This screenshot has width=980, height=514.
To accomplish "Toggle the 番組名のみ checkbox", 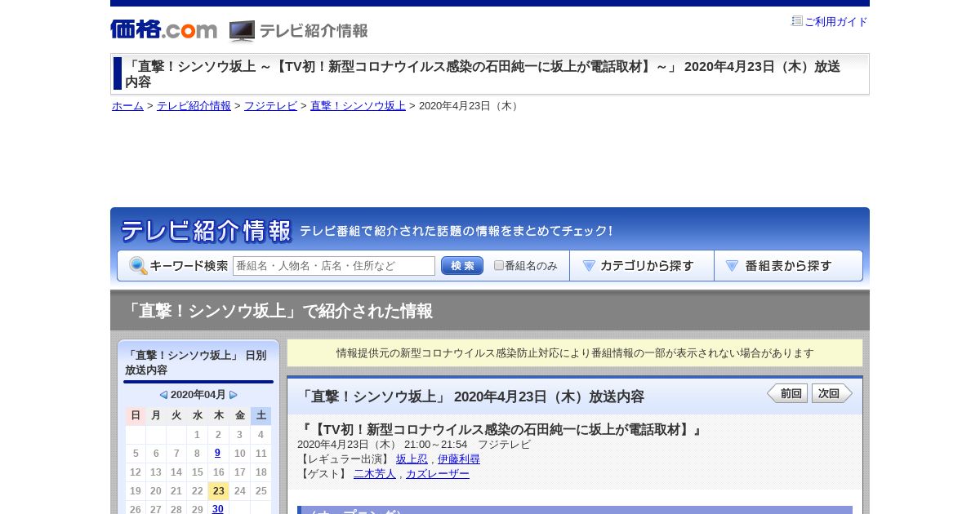I will pyautogui.click(x=499, y=266).
